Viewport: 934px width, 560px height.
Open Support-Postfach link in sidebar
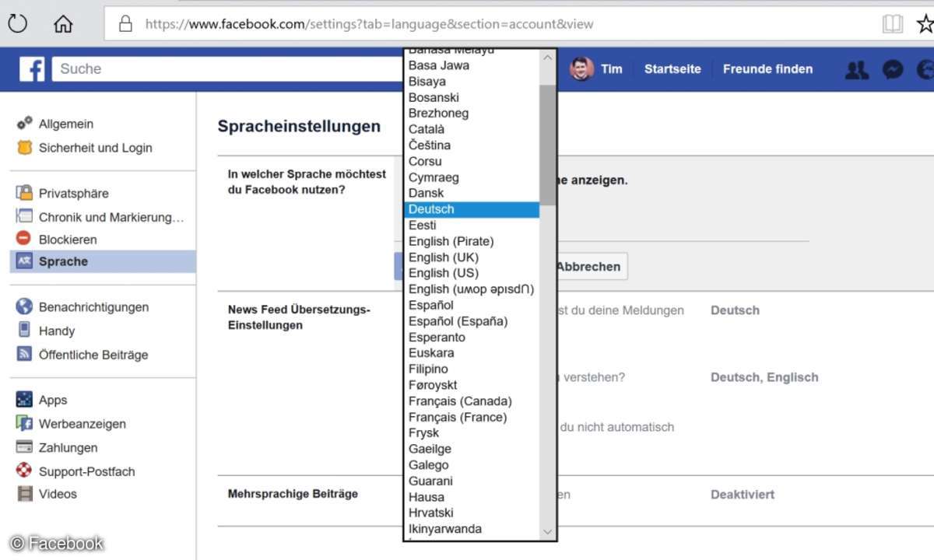tap(87, 471)
